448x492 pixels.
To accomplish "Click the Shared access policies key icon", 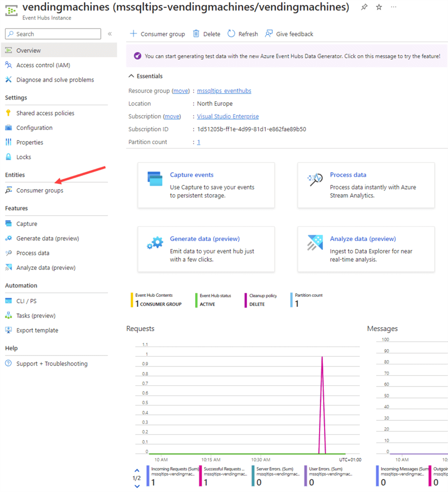I will pos(8,113).
